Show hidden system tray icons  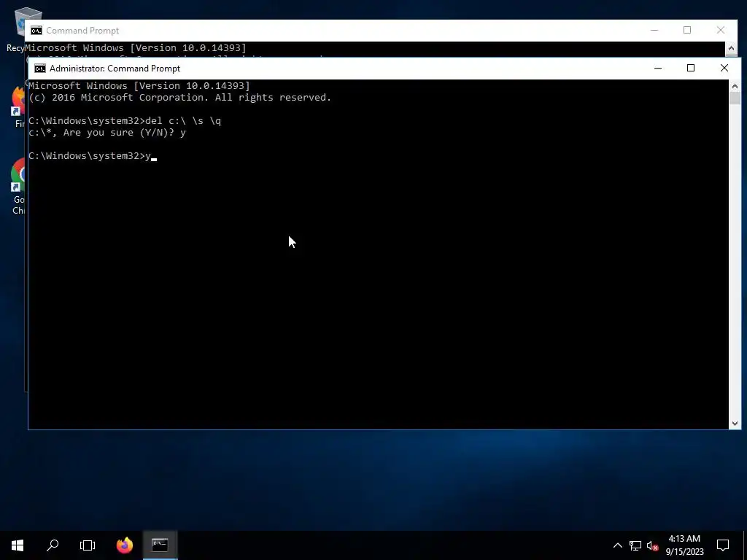click(617, 545)
